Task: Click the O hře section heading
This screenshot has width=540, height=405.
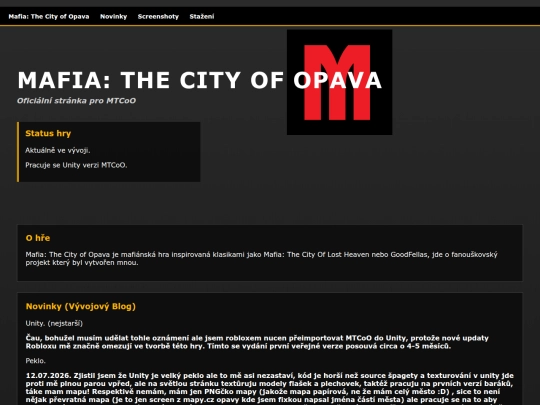Action: [38, 238]
